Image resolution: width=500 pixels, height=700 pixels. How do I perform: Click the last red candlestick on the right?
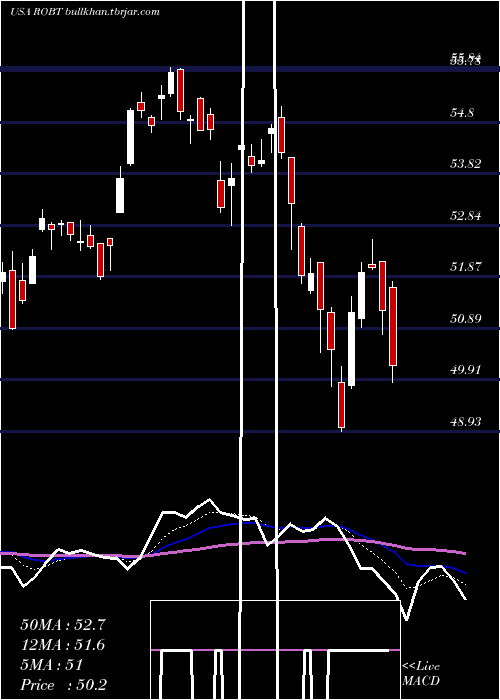[393, 326]
